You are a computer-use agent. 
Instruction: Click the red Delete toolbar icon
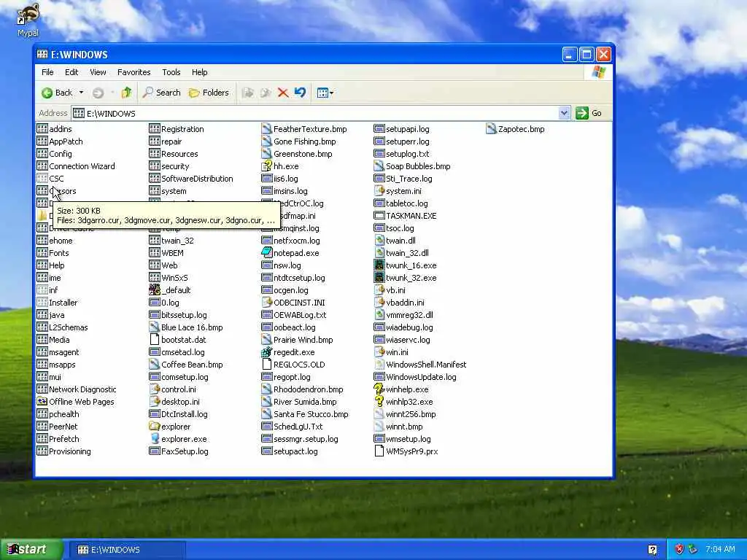(283, 93)
